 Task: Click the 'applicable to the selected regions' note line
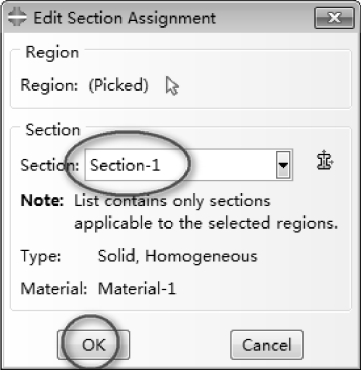[206, 224]
